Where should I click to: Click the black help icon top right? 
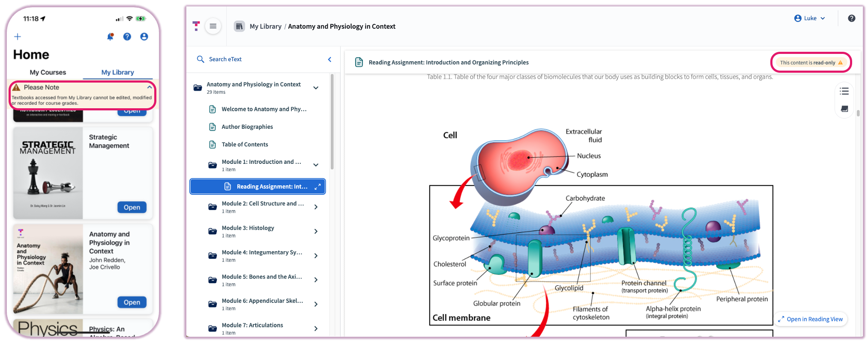click(851, 18)
